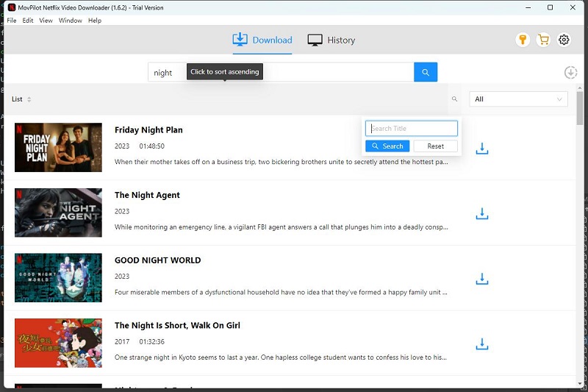Open the key registration icon
The height and width of the screenshot is (392, 588).
click(x=523, y=40)
